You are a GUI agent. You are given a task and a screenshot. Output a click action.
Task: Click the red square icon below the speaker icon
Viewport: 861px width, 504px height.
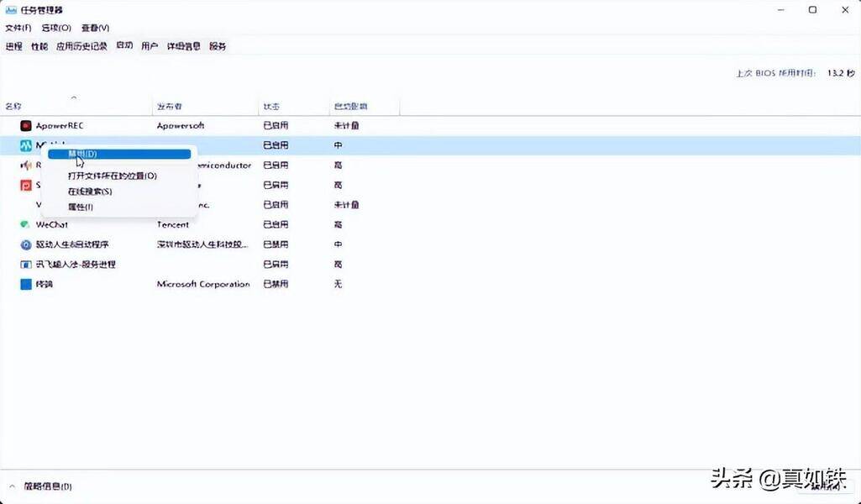click(26, 185)
